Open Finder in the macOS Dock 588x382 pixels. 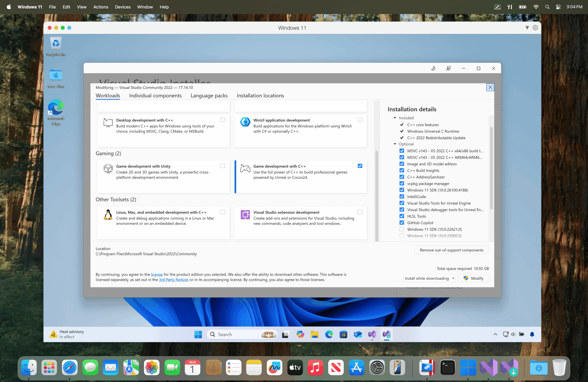tap(29, 368)
